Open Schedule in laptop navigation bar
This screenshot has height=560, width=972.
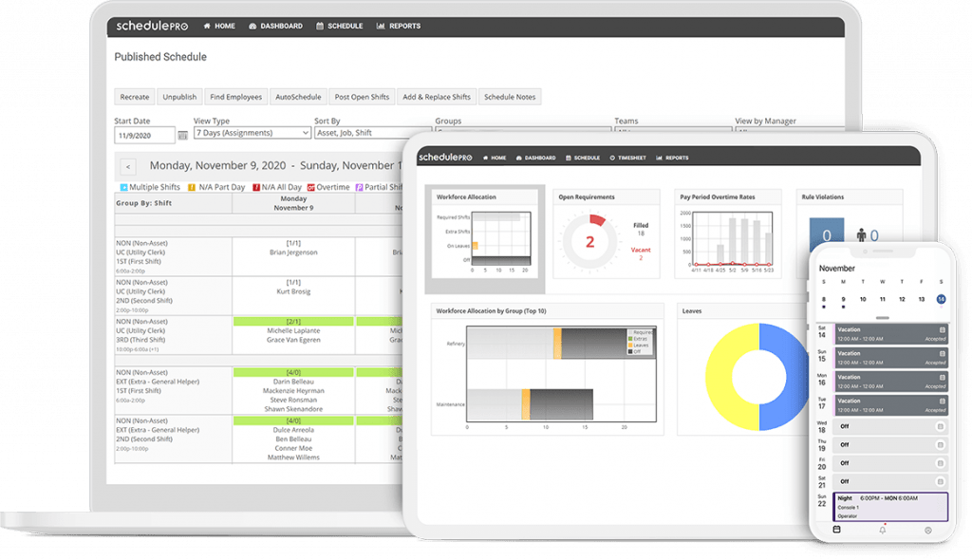(340, 26)
